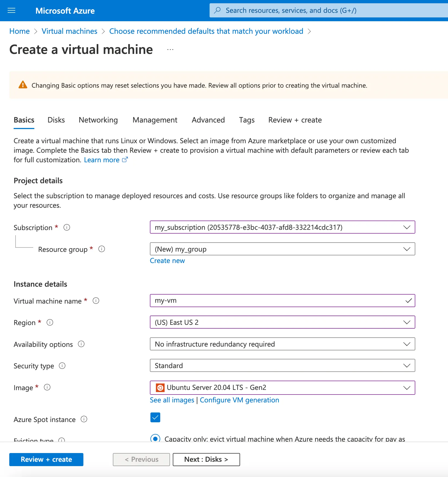Click the Resource group info icon
Image resolution: width=448 pixels, height=477 pixels.
pyautogui.click(x=101, y=249)
